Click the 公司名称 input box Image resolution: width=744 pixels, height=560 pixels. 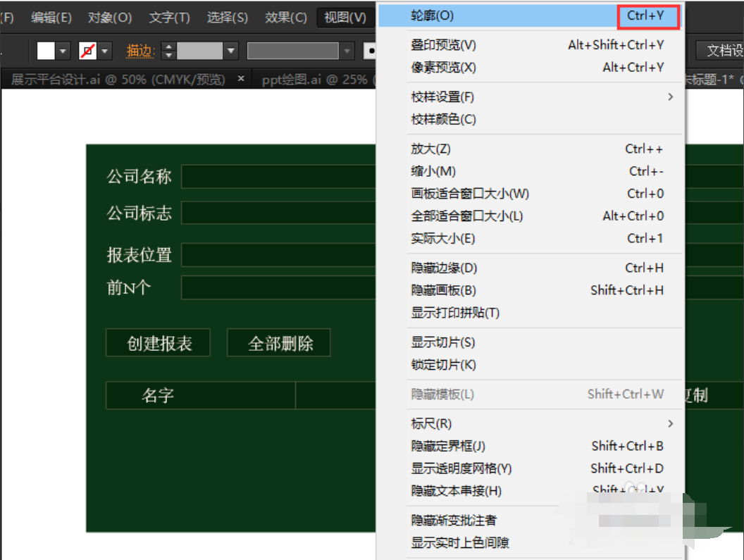point(278,177)
